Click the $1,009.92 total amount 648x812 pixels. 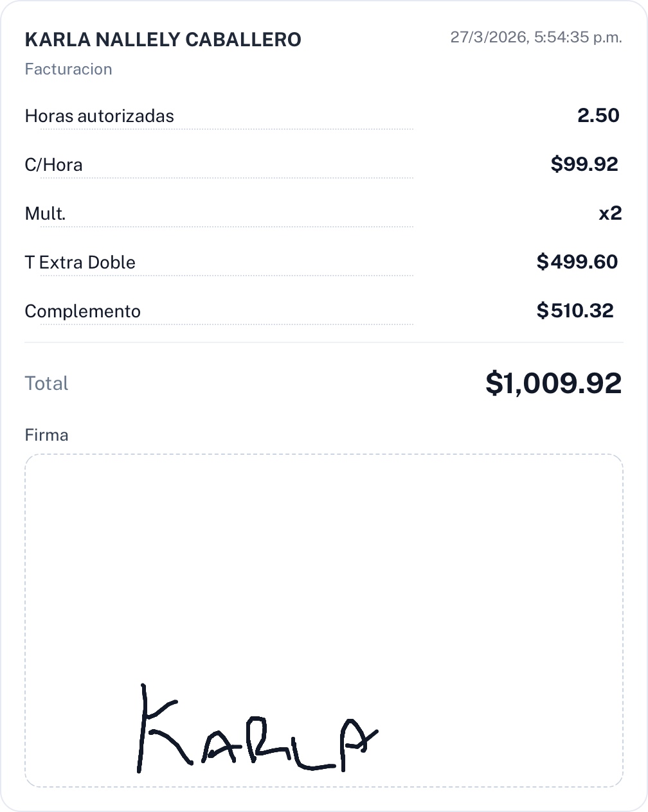click(553, 383)
